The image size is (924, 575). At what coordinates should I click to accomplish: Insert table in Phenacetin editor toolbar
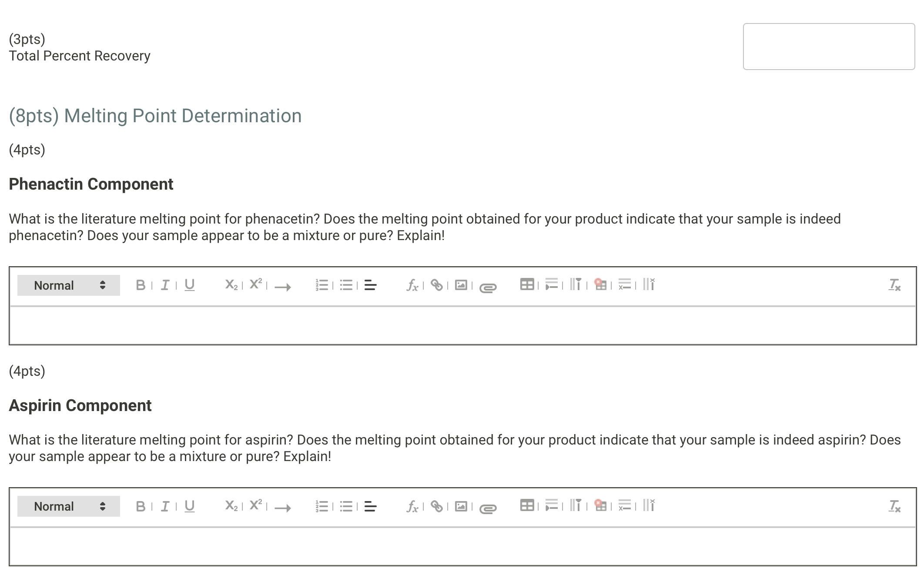[x=527, y=284]
